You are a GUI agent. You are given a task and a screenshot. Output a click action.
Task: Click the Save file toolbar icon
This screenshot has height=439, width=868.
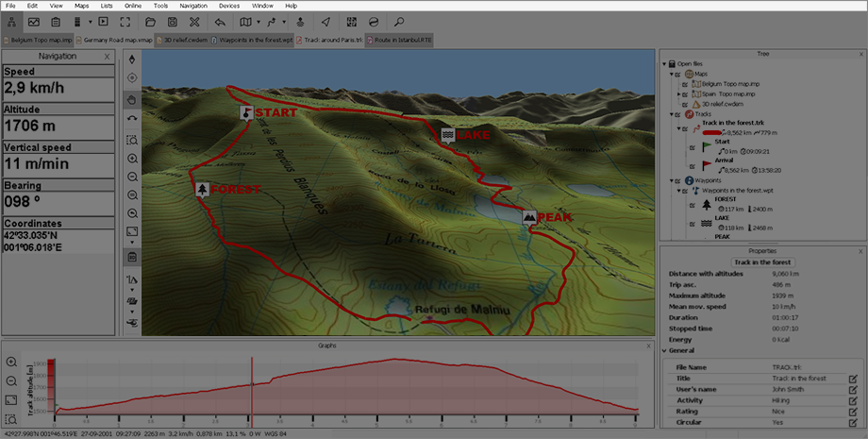click(x=171, y=21)
